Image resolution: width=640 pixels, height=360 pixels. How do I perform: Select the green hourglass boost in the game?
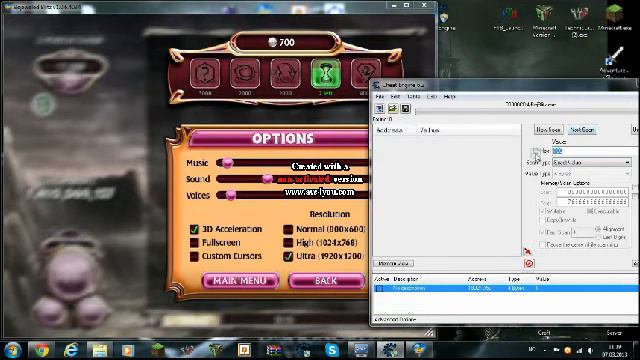pyautogui.click(x=326, y=74)
